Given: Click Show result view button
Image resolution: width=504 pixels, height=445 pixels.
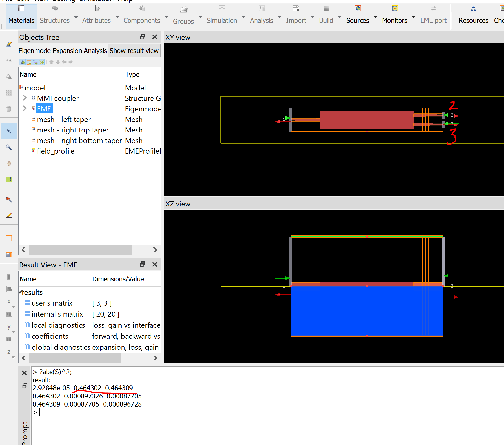Looking at the screenshot, I should 134,51.
